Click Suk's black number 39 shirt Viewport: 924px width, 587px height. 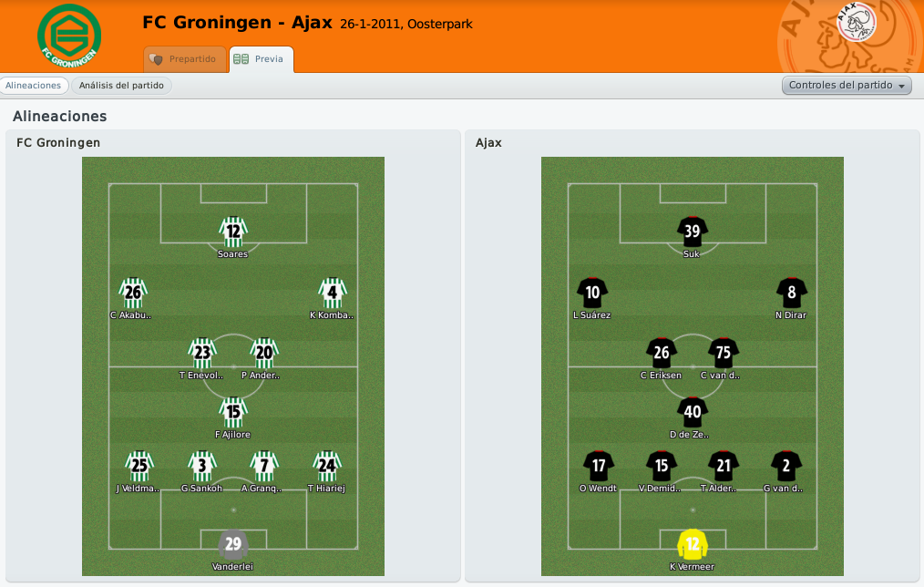(693, 231)
